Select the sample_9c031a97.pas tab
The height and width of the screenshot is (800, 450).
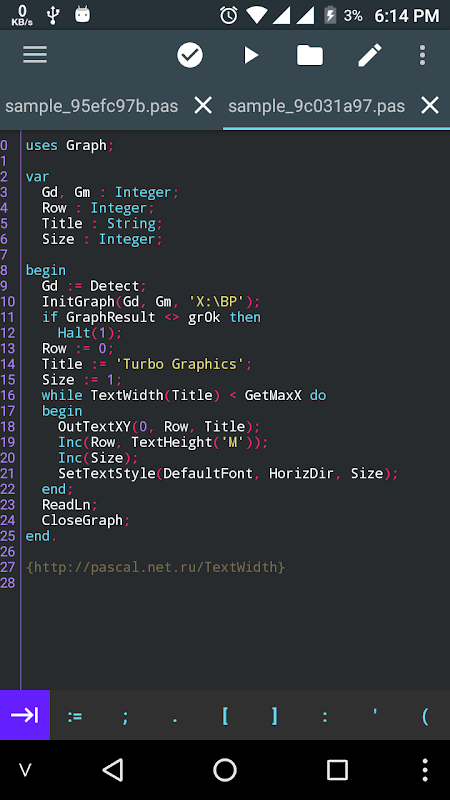316,106
